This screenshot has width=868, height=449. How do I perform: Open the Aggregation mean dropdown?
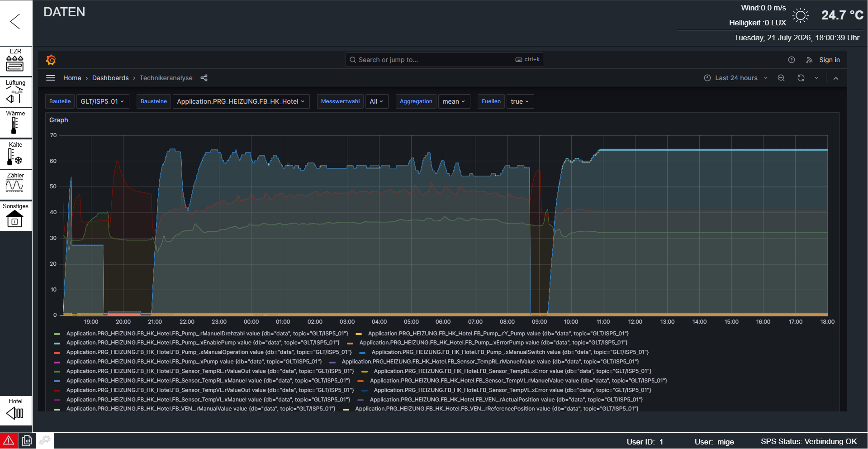454,101
